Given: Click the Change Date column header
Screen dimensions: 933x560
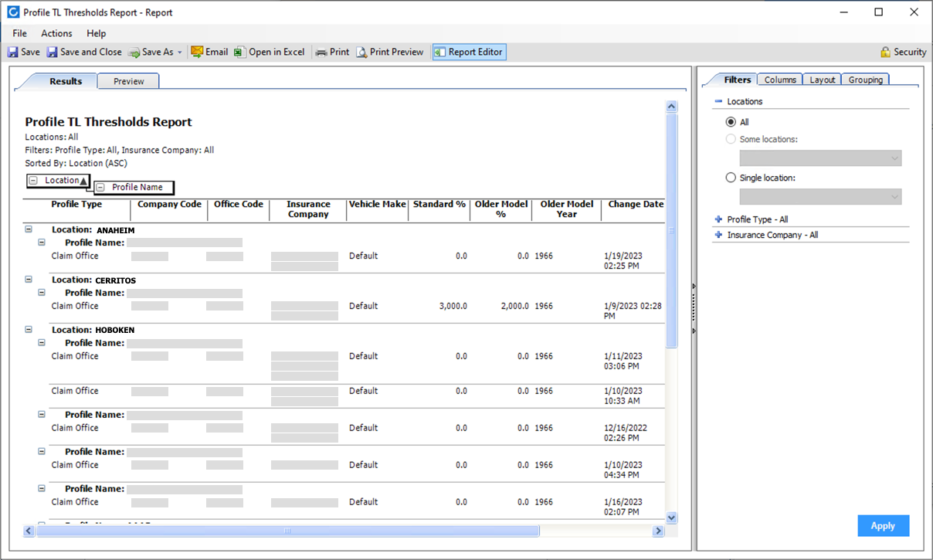Looking at the screenshot, I should (636, 205).
